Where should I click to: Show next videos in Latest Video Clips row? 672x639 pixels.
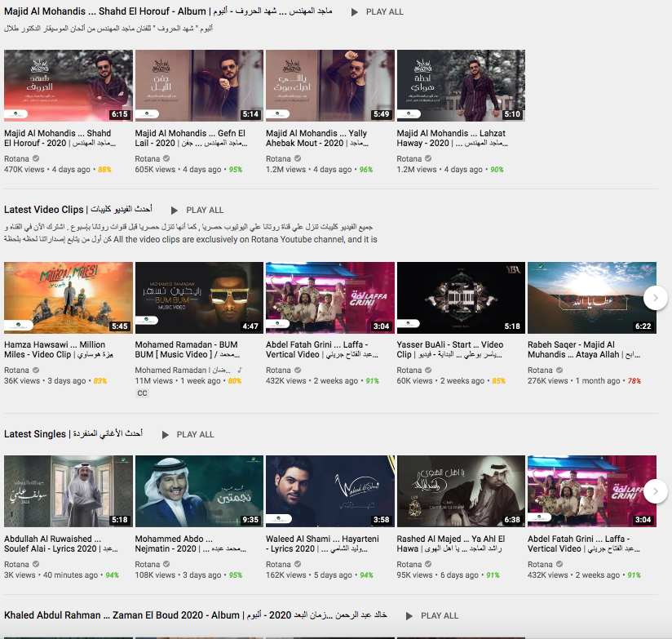(656, 298)
